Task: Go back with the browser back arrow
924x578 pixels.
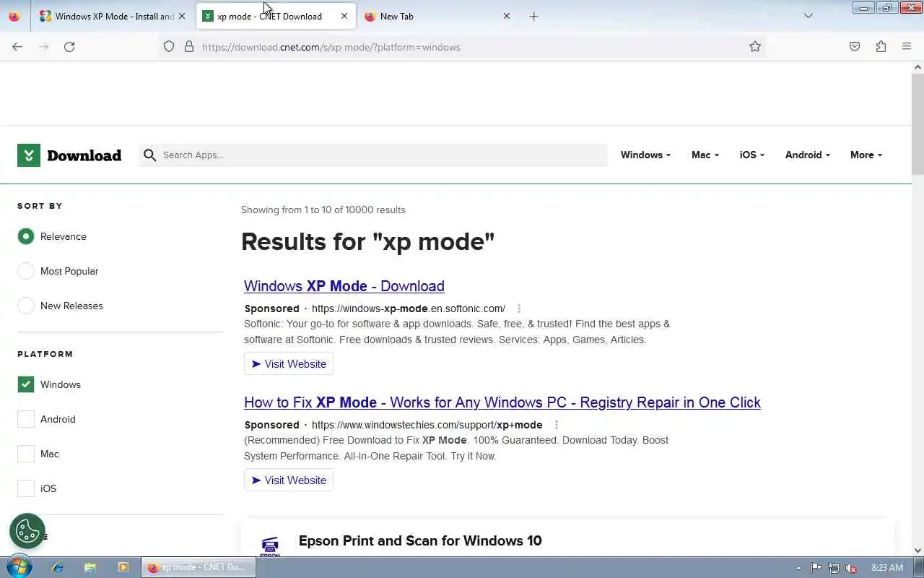Action: (x=17, y=47)
